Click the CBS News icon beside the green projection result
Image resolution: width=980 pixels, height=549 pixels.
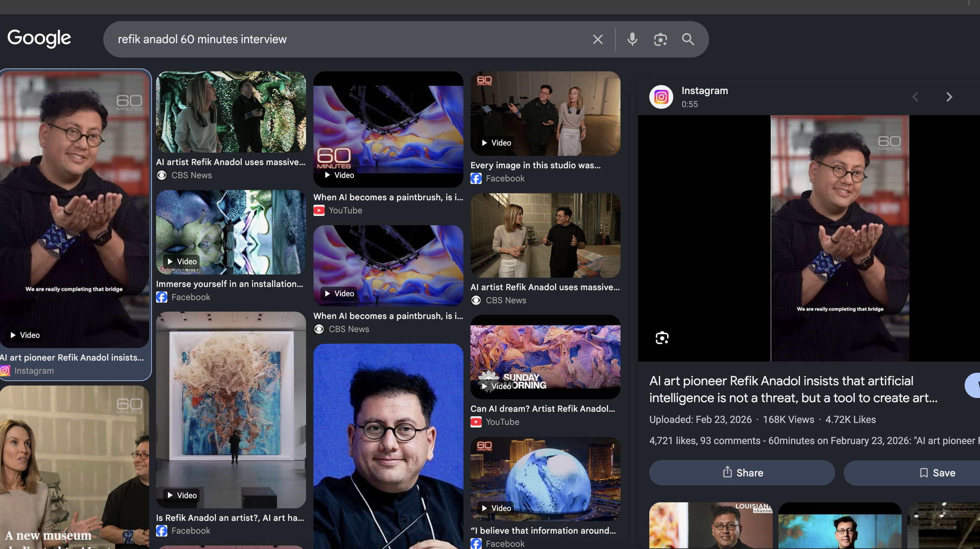(162, 175)
